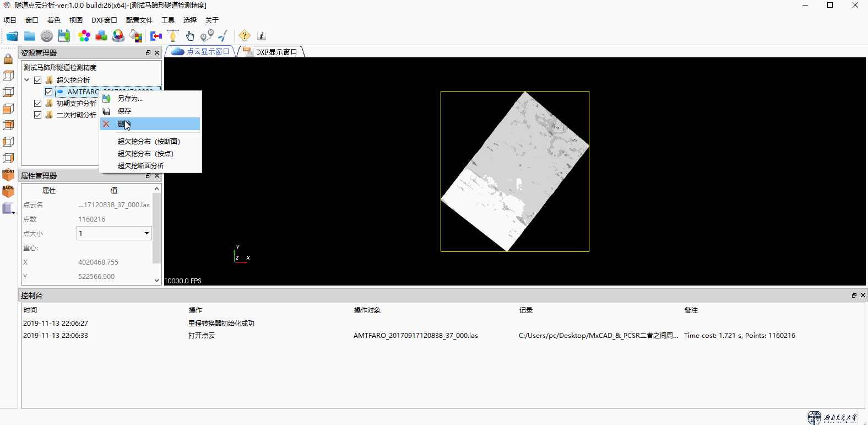Click the property panel down scroll arrow
Viewport: 868px width, 425px height.
[157, 280]
